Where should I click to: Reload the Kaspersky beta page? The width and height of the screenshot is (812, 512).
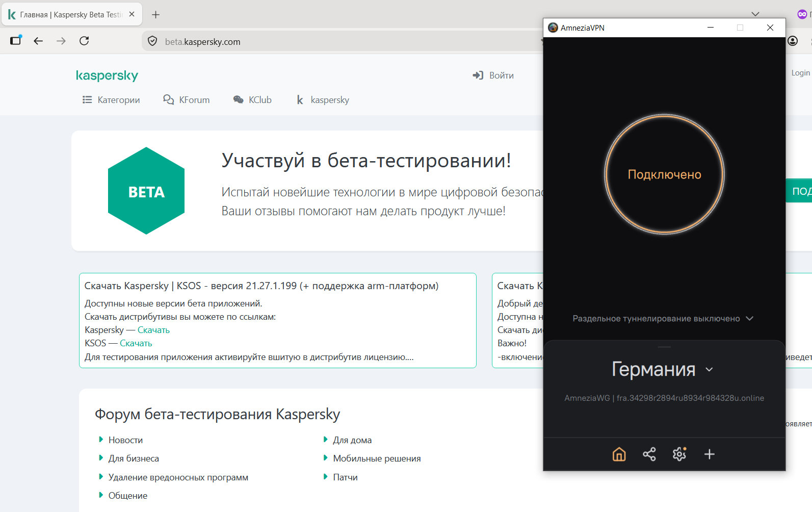pos(84,41)
